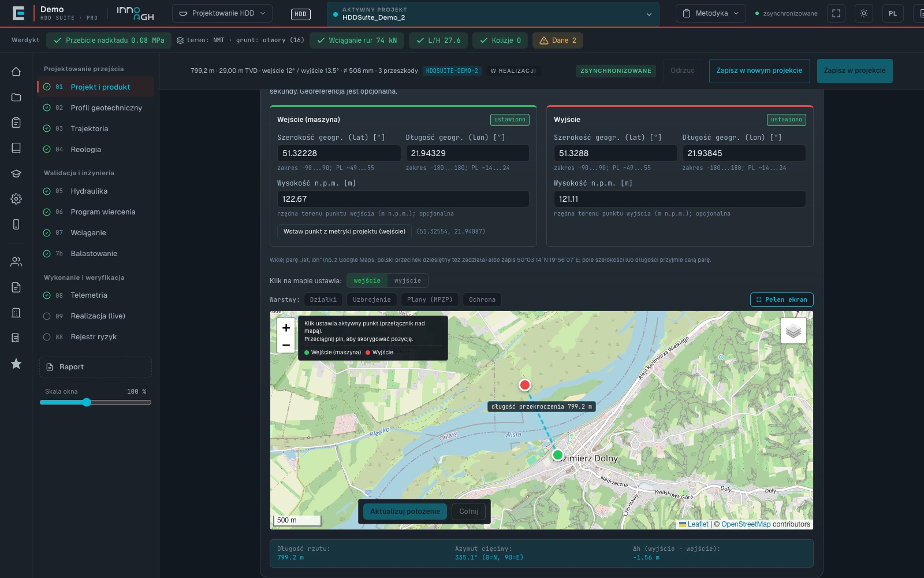924x578 pixels.
Task: Click exit latitude field 51.3288
Action: (616, 153)
